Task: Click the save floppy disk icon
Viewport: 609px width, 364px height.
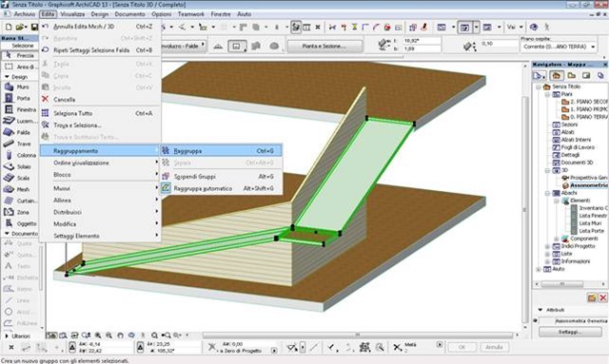Action: pos(34,27)
